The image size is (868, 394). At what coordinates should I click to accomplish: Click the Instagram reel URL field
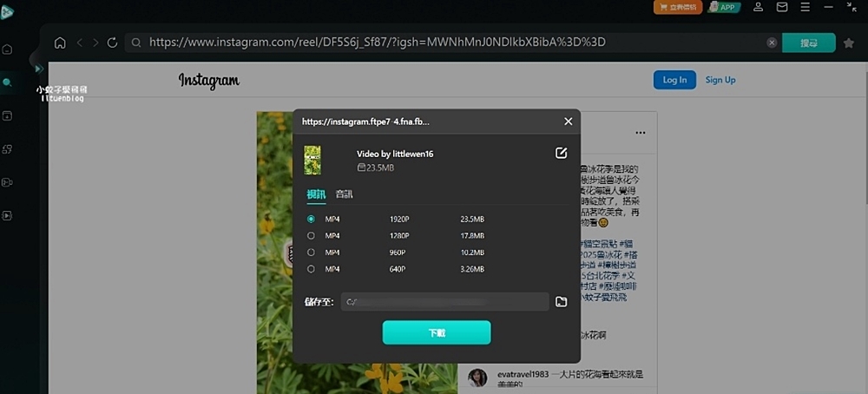point(454,43)
